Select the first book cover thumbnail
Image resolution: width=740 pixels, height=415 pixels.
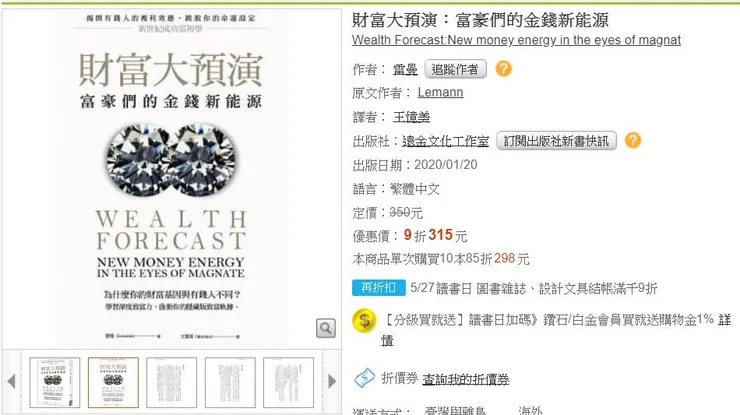click(55, 382)
